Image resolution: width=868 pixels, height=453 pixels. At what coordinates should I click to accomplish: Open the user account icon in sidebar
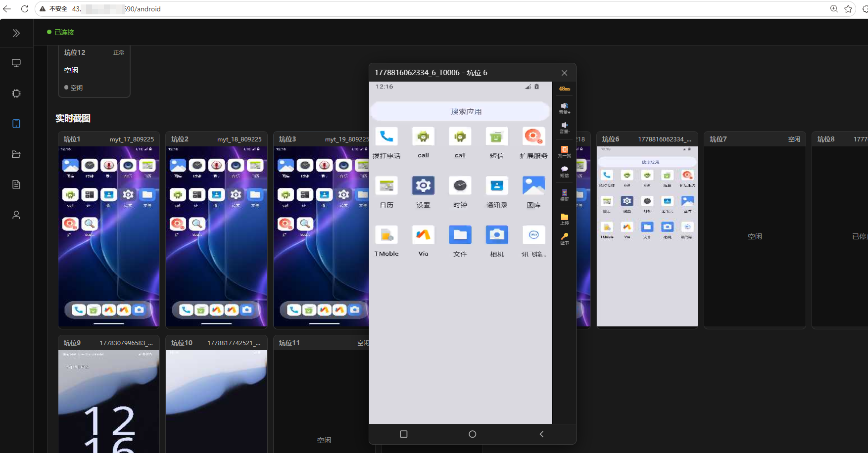(x=16, y=215)
